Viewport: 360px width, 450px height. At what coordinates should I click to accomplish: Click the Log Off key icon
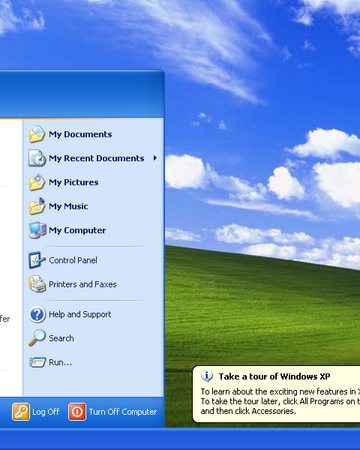click(21, 412)
